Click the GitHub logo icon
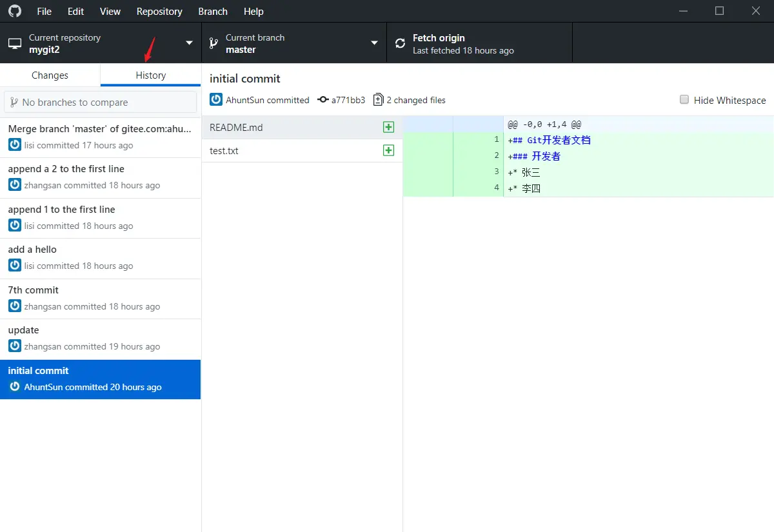The width and height of the screenshot is (774, 532). coord(14,11)
